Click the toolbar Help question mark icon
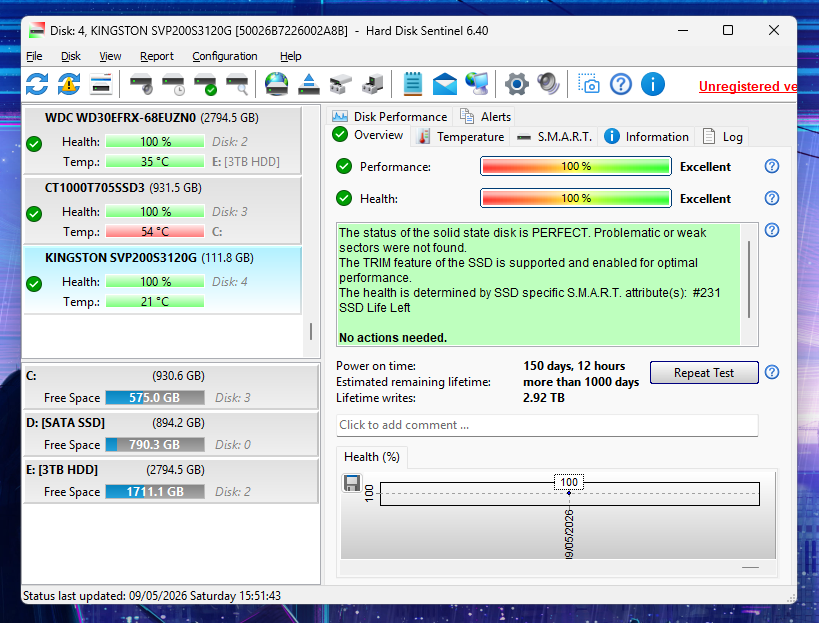This screenshot has height=623, width=819. [621, 84]
